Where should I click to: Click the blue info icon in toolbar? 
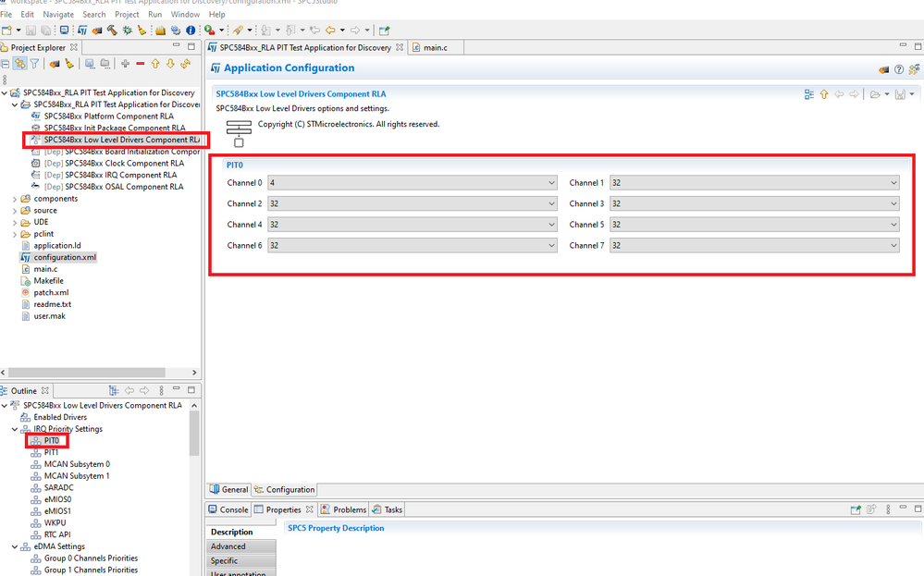[x=191, y=30]
